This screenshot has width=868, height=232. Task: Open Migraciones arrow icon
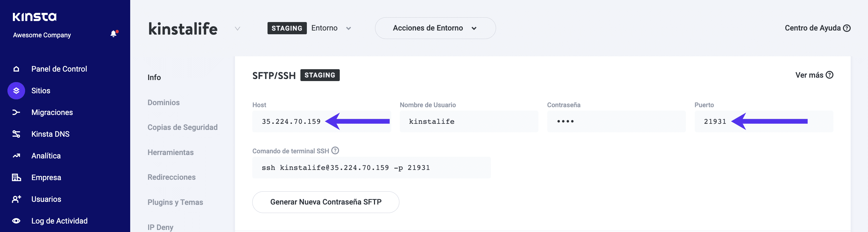16,112
